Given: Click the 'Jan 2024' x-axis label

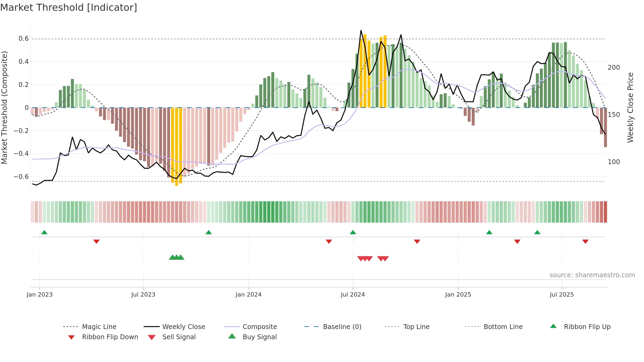Looking at the screenshot, I should 249,295.
